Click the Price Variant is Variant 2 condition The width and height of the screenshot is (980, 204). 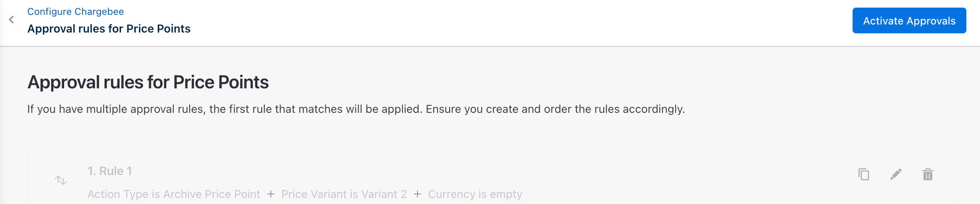click(344, 194)
